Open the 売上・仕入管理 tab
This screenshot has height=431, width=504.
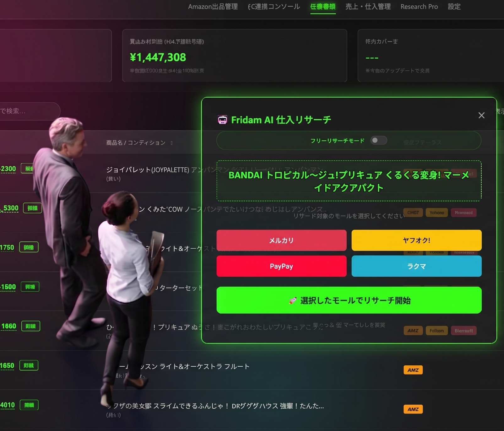pyautogui.click(x=368, y=7)
